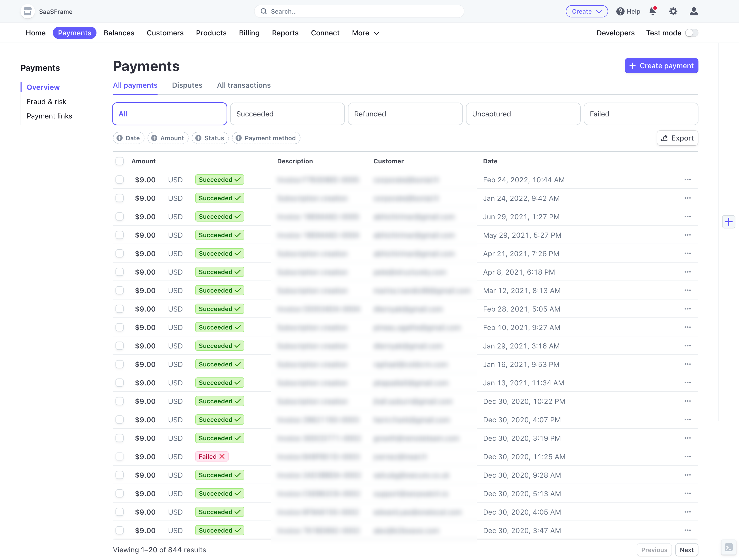
Task: Focus the Search input field
Action: coord(359,11)
